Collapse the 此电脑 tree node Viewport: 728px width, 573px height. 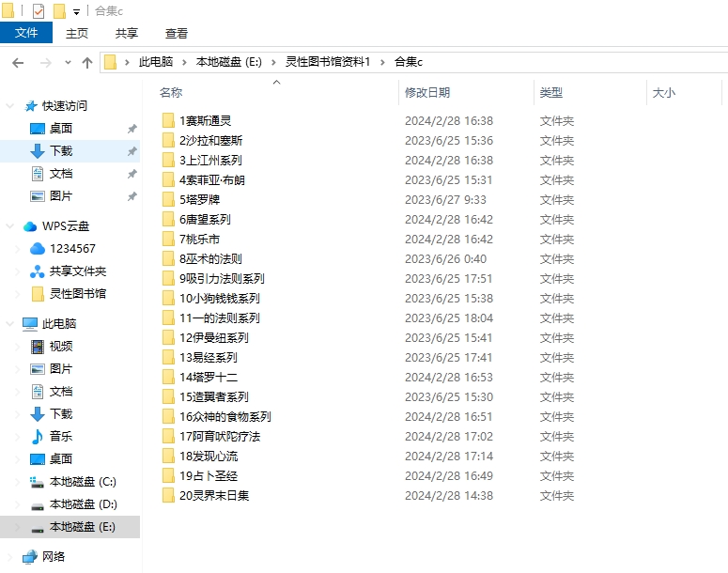click(9, 324)
